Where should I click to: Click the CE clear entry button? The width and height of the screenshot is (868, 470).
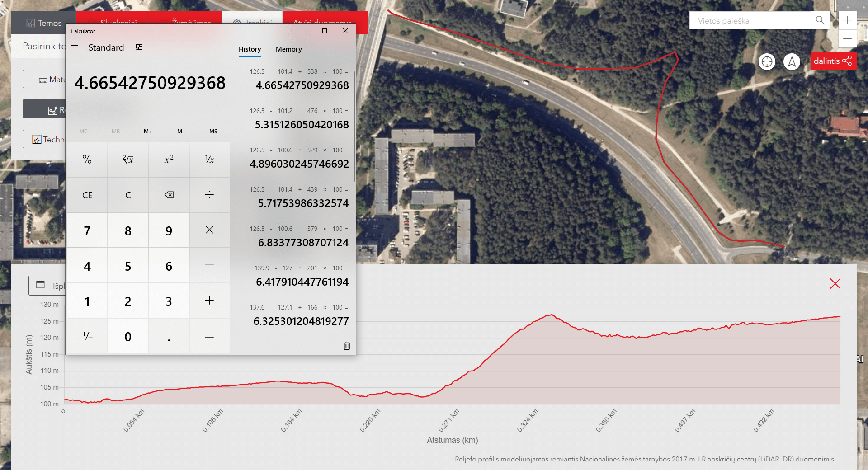pos(87,195)
